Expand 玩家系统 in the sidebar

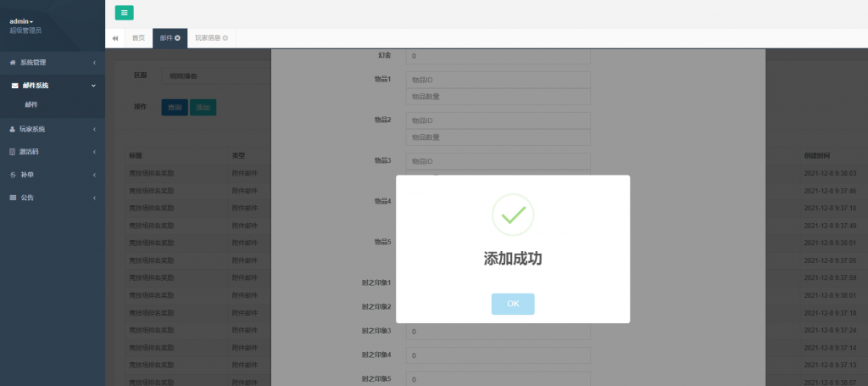53,129
